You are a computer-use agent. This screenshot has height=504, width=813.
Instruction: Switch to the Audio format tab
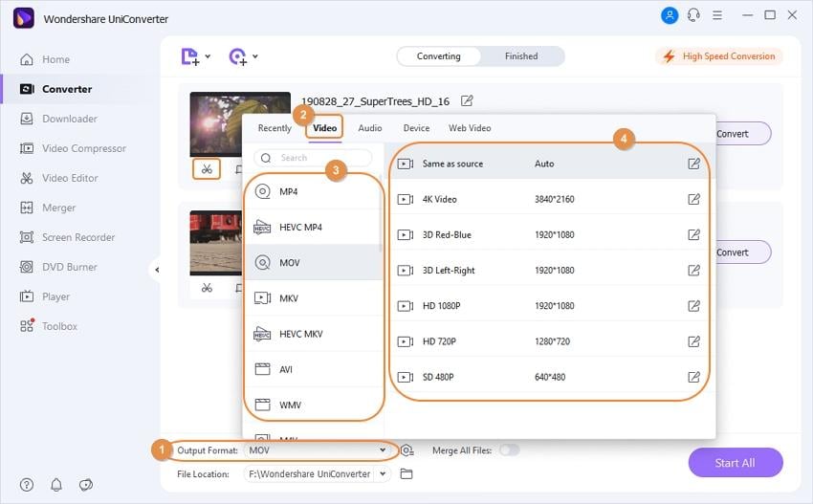point(370,128)
